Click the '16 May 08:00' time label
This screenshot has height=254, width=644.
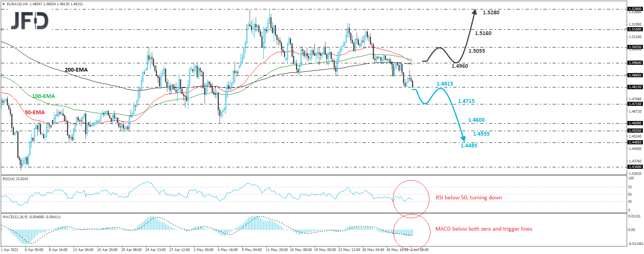pyautogui.click(x=301, y=250)
